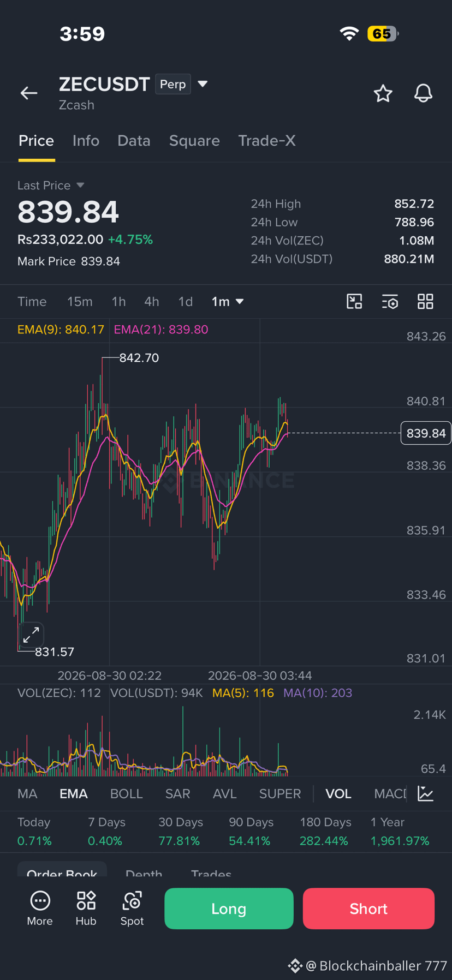Open the 1m interval dropdown
The height and width of the screenshot is (980, 452).
tap(228, 301)
